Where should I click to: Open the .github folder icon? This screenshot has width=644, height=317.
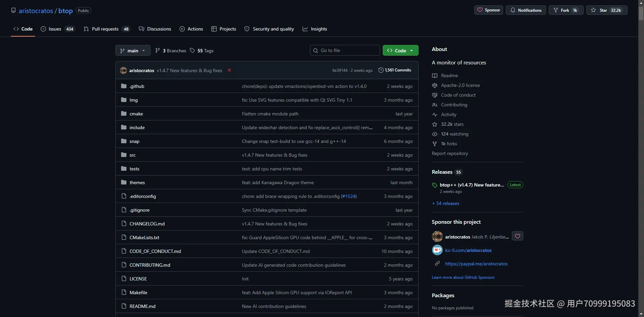(x=124, y=86)
